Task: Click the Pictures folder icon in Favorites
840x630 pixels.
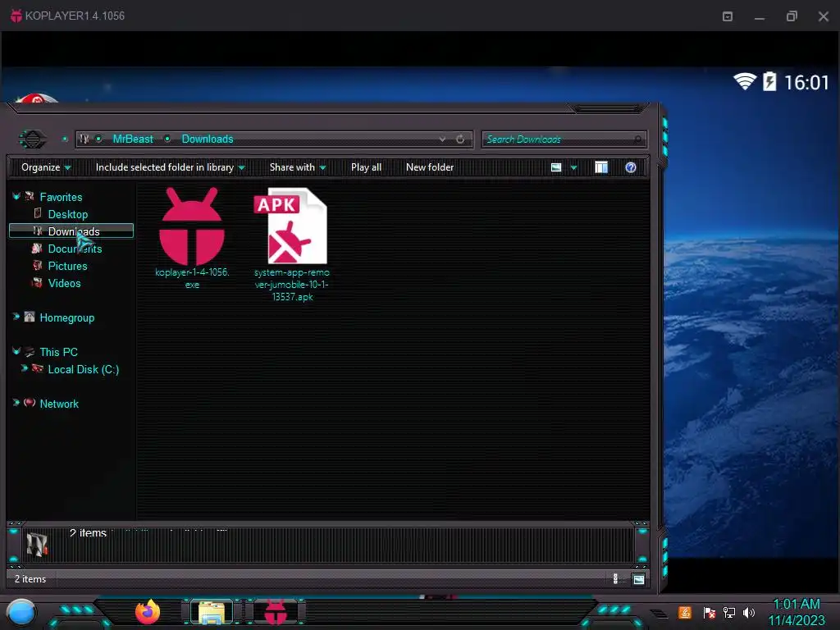Action: (x=37, y=265)
